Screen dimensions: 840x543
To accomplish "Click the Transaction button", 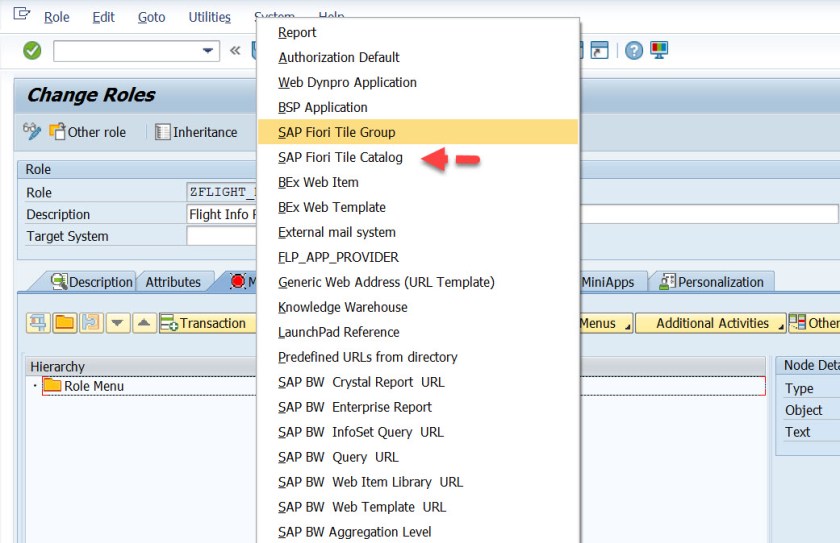I will click(208, 323).
